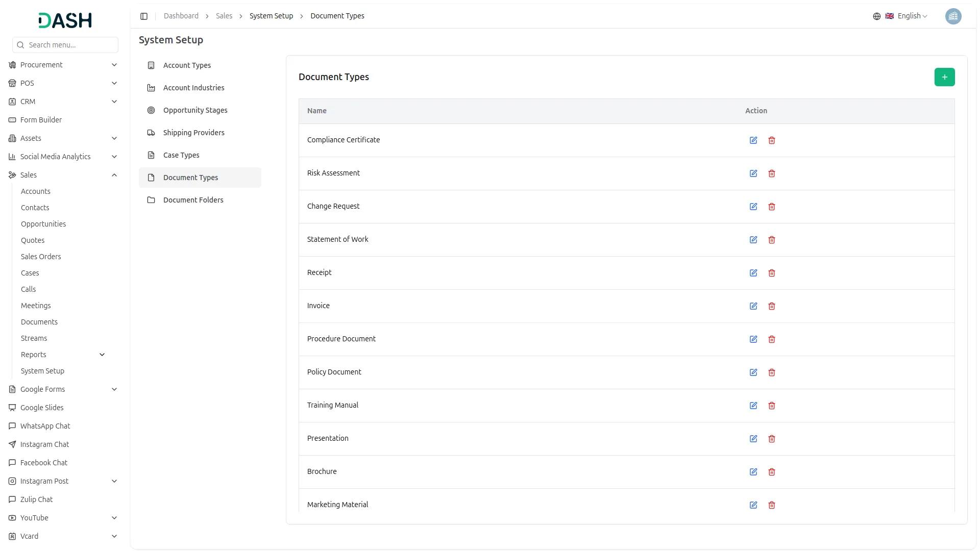Click the green add document type button

pos(944,77)
